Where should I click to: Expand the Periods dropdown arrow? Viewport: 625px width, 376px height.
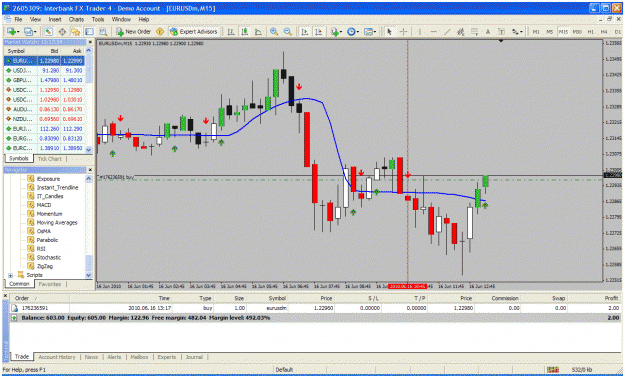click(358, 32)
